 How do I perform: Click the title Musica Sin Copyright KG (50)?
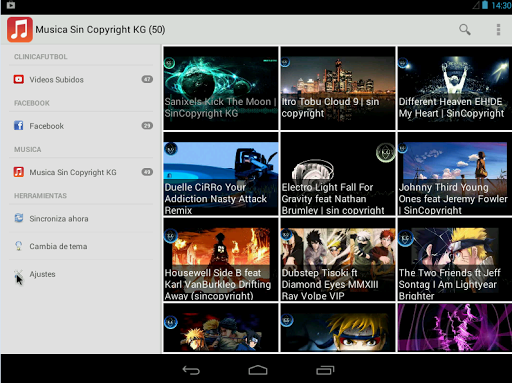point(100,30)
